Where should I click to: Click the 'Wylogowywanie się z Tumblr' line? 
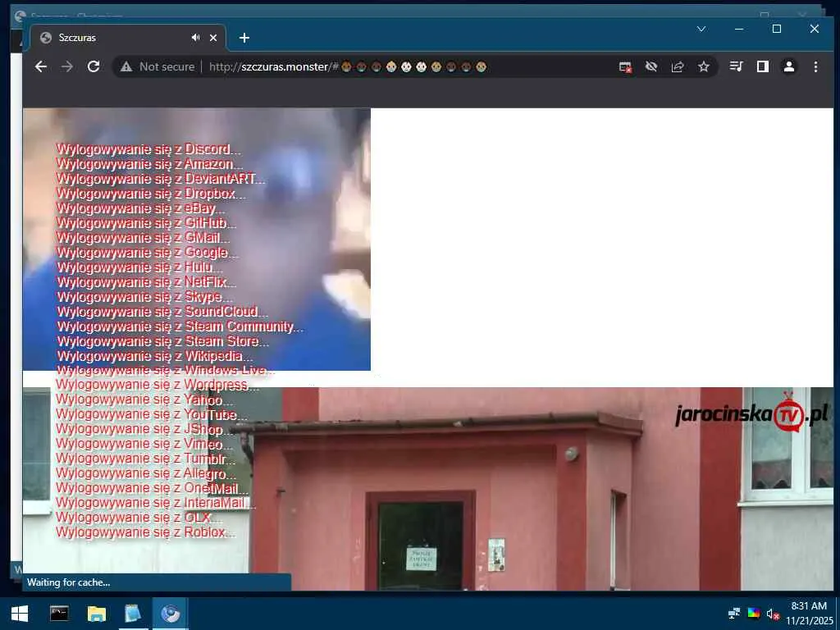pos(145,459)
